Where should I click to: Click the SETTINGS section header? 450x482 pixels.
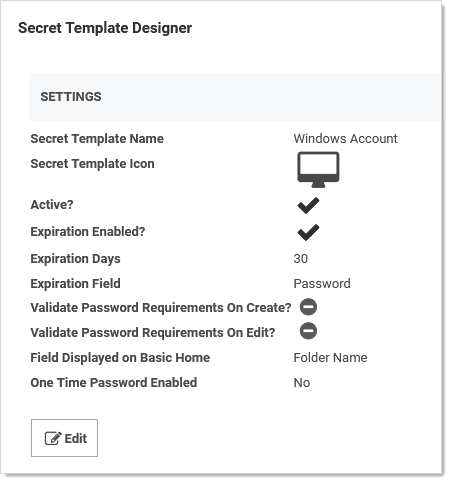[x=71, y=97]
